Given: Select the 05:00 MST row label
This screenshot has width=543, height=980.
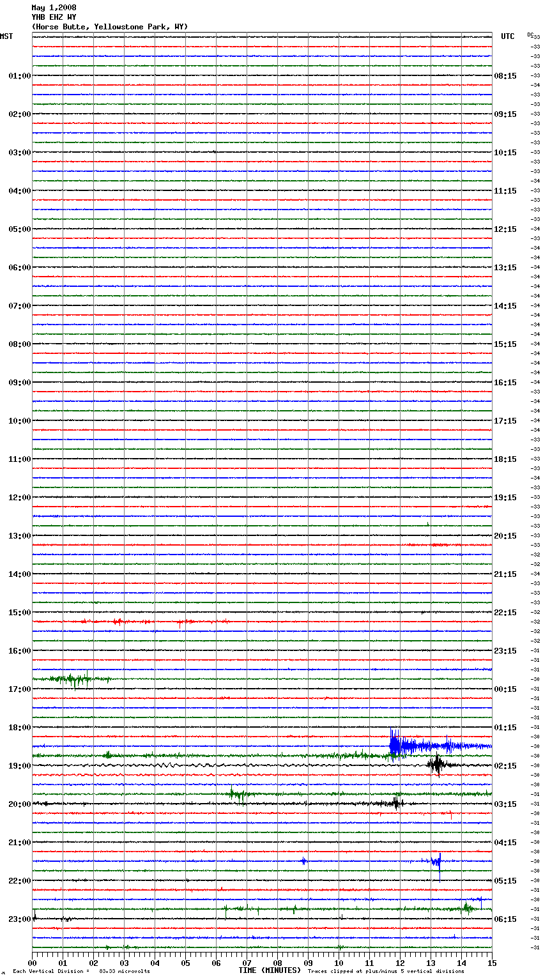Looking at the screenshot, I should 20,229.
